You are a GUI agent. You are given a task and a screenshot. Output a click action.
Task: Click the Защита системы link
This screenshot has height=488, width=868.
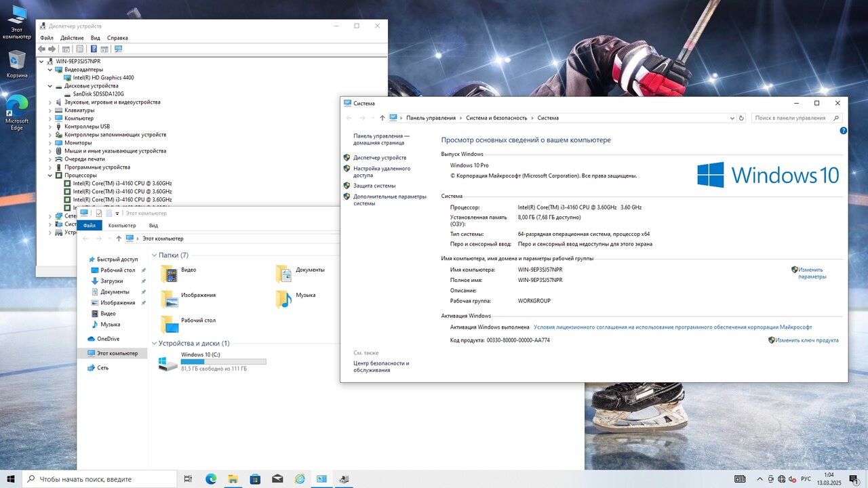(x=374, y=186)
